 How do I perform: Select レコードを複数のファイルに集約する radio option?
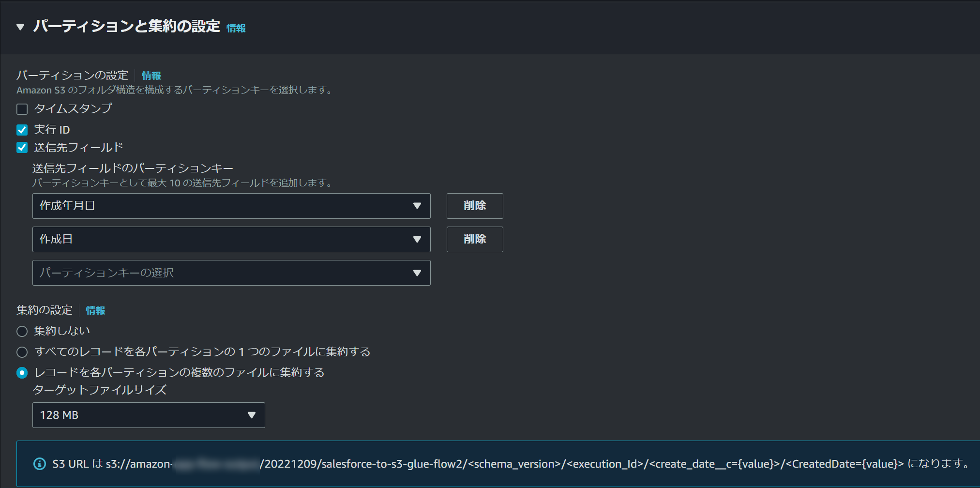[22, 373]
